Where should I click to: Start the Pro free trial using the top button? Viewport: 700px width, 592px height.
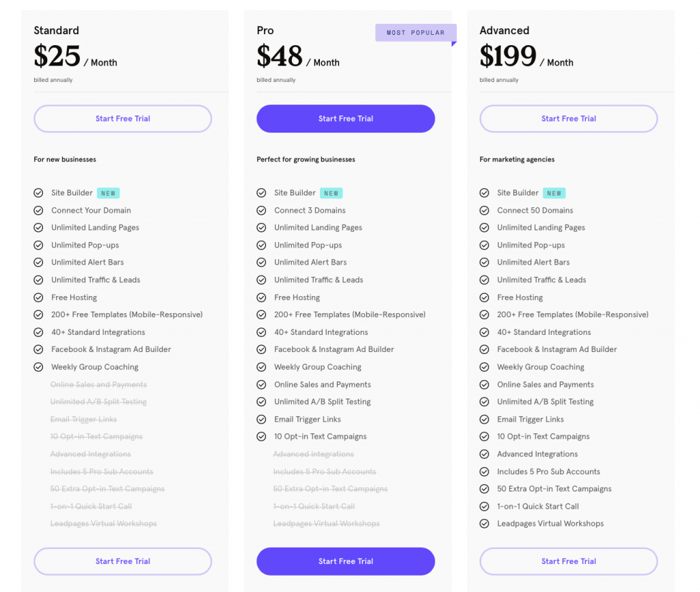(345, 118)
